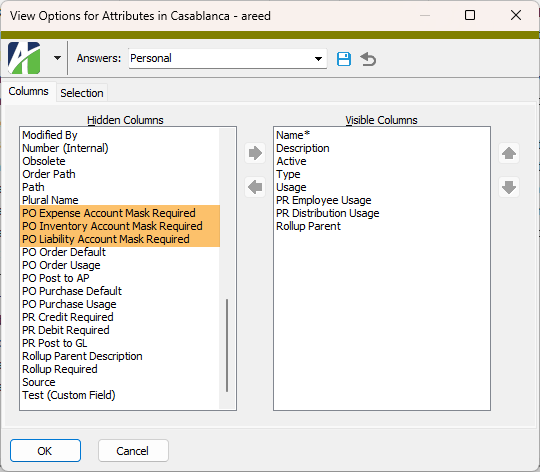Open the Columns tab
540x472 pixels.
pos(29,91)
